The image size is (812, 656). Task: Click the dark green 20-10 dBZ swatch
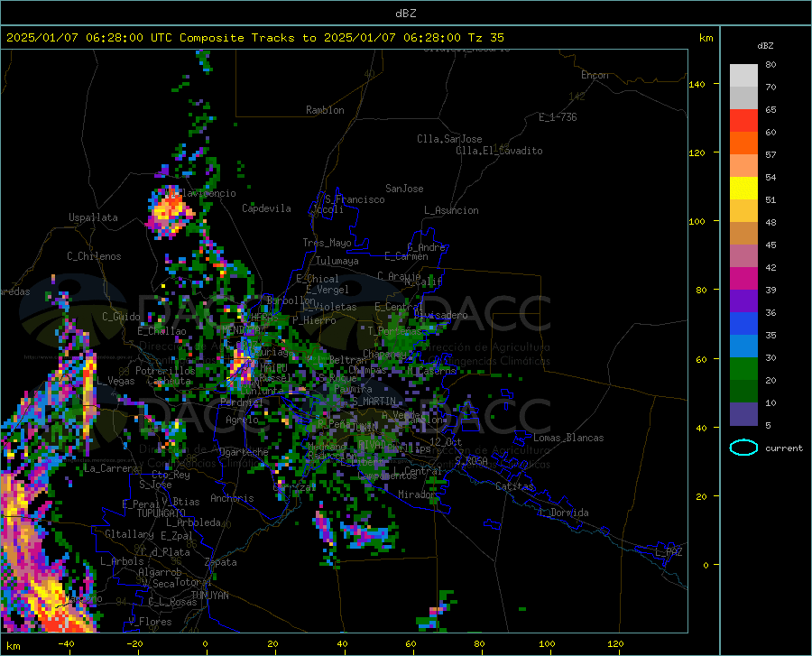[x=743, y=392]
